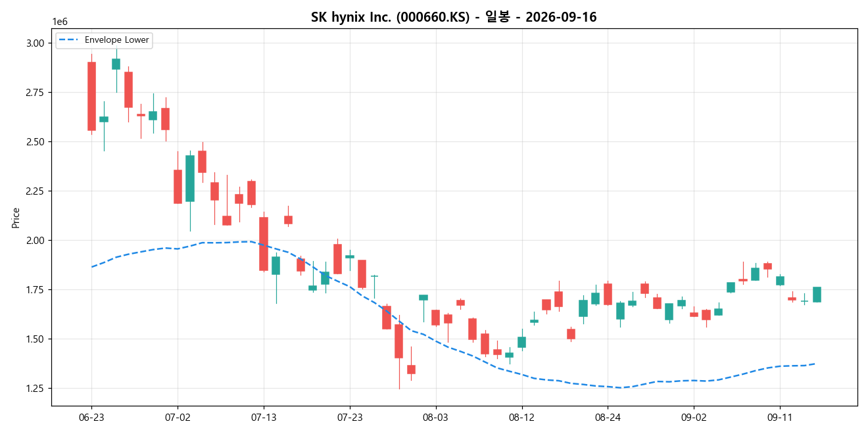Click the 1e6 scale notation above y-axis
Image resolution: width=868 pixels, height=434 pixels.
point(60,22)
